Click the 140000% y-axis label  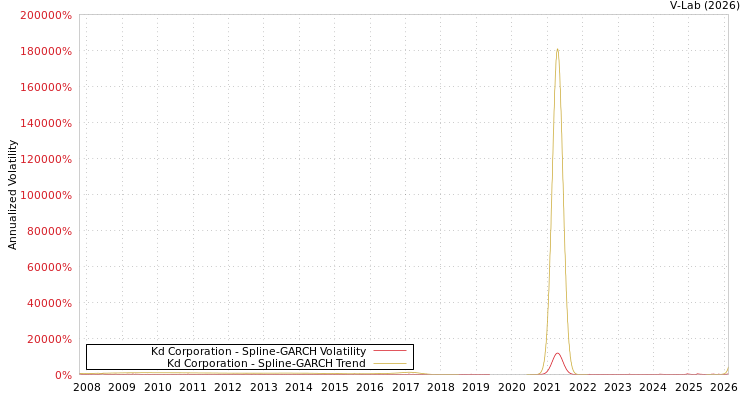pyautogui.click(x=46, y=123)
